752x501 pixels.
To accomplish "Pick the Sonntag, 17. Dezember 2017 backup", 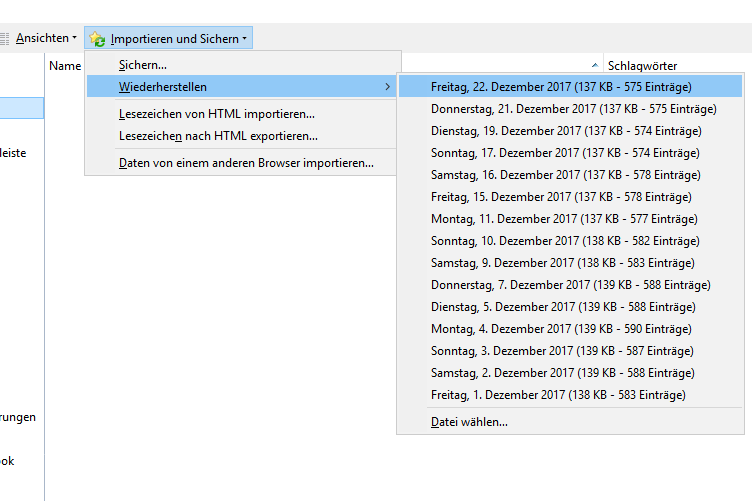I will click(x=565, y=153).
